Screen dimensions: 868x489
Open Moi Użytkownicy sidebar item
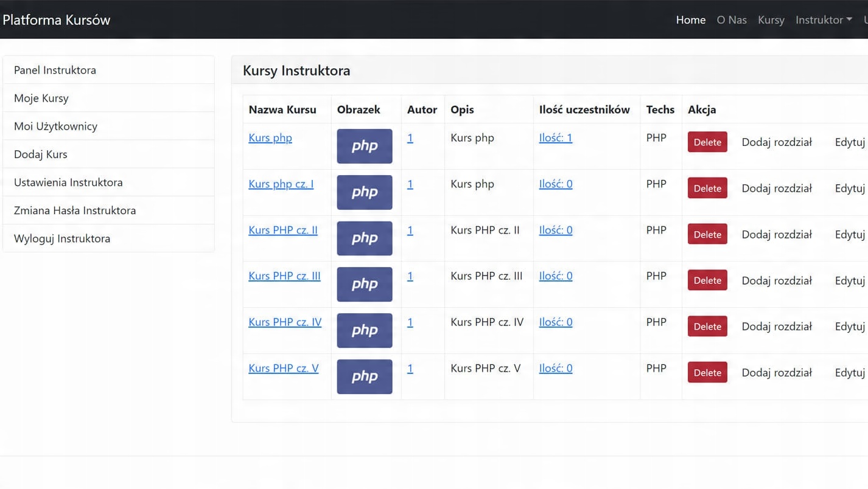pos(55,126)
